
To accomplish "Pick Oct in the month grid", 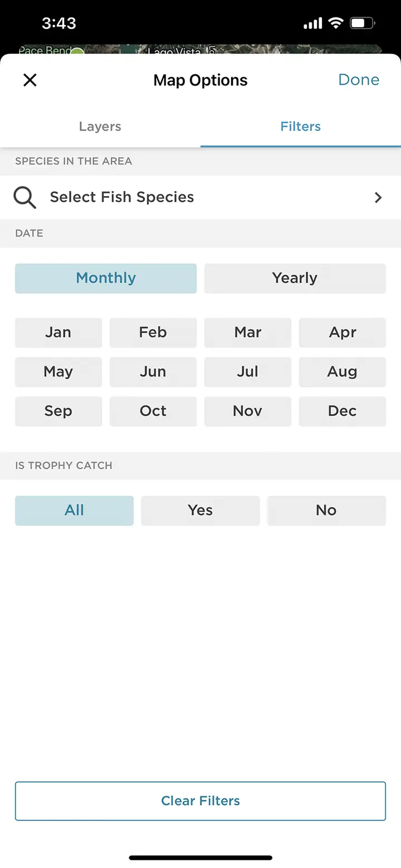I will point(153,411).
